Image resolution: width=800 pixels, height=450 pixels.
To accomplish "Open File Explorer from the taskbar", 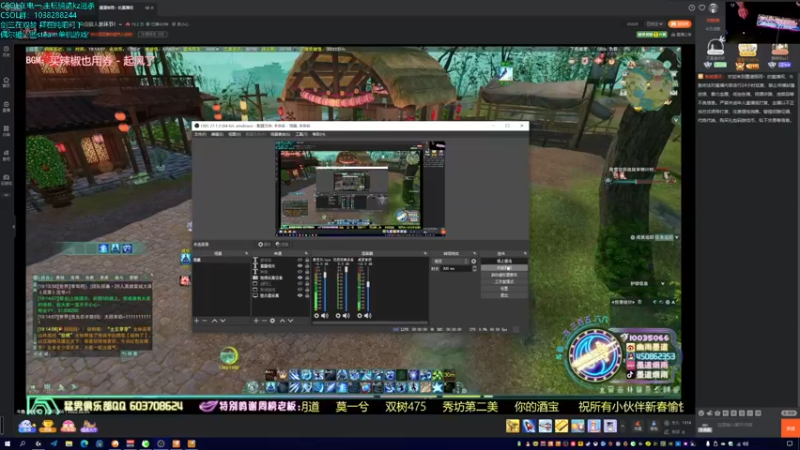I will [x=69, y=444].
